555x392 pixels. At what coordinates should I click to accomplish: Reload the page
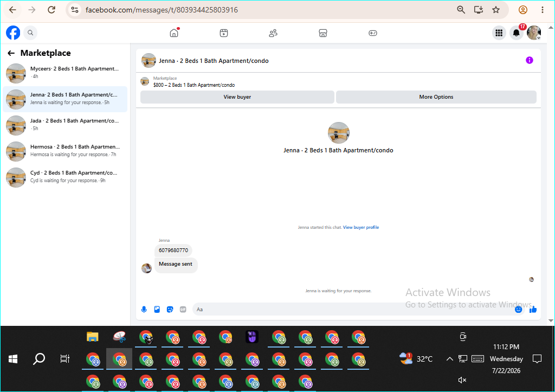click(51, 10)
